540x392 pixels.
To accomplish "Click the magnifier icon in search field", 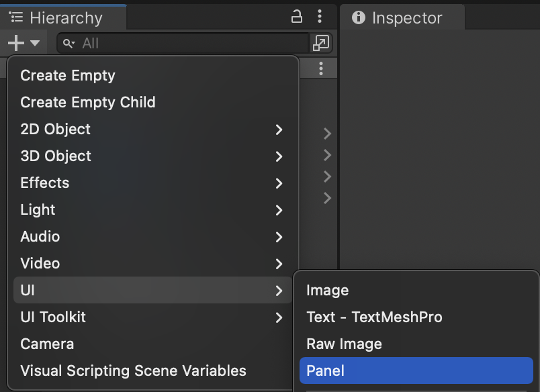I will click(69, 44).
